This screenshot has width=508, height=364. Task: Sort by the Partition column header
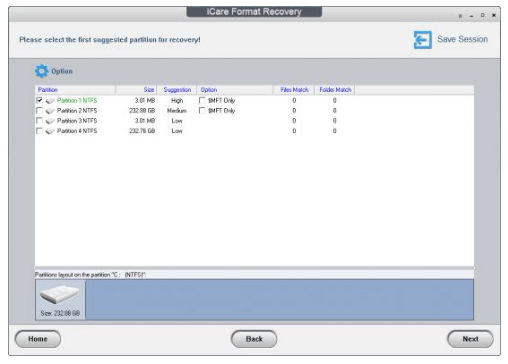(x=75, y=90)
